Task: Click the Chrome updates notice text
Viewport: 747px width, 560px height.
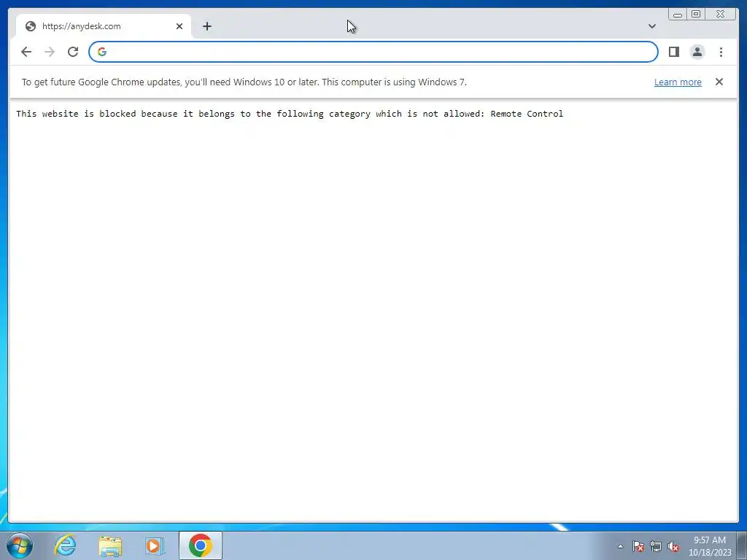Action: 244,82
